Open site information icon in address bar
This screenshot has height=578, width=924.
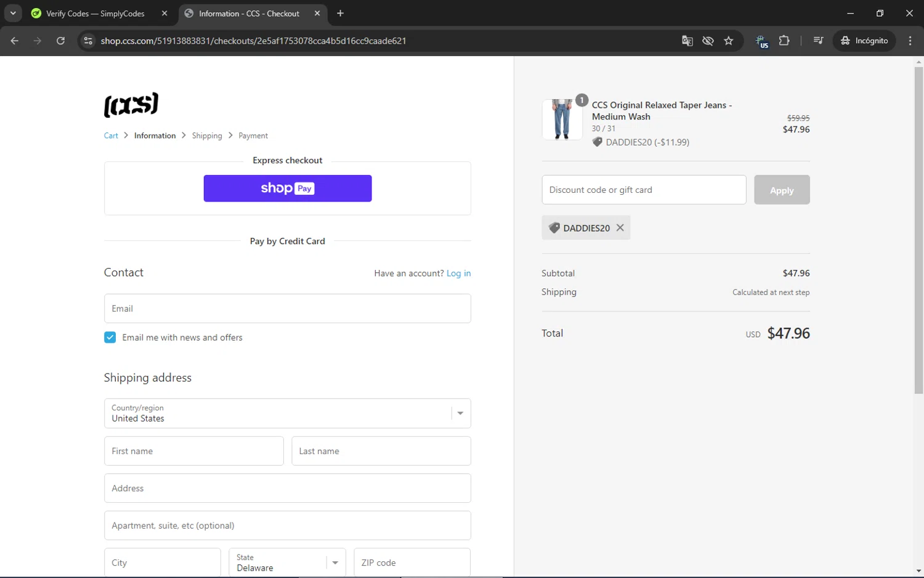coord(88,41)
